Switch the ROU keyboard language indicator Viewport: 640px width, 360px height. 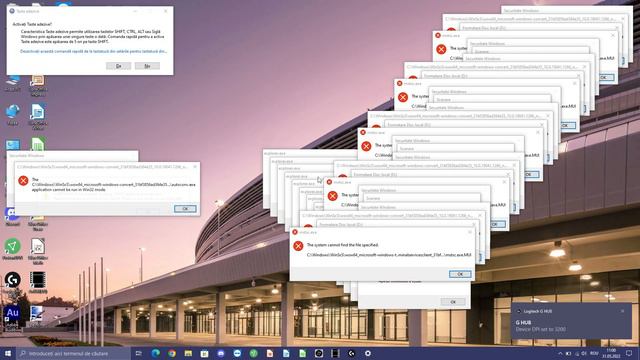pyautogui.click(x=594, y=353)
